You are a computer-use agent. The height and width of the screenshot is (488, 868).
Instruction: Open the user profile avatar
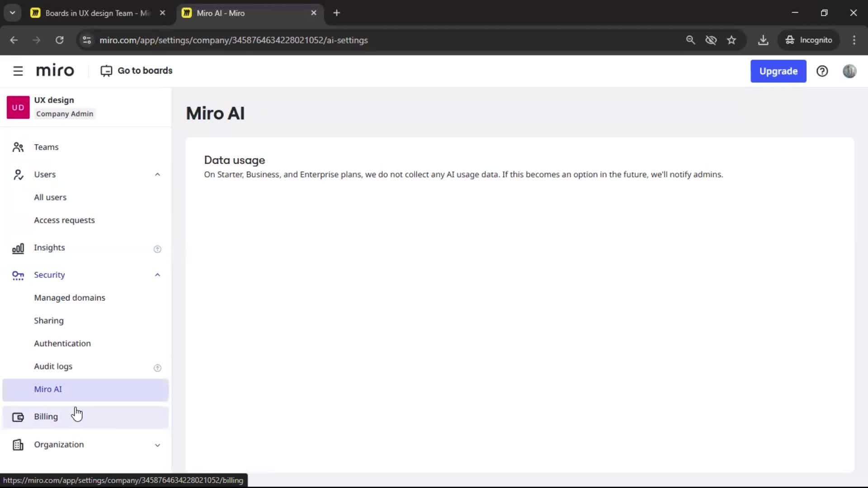pos(849,71)
